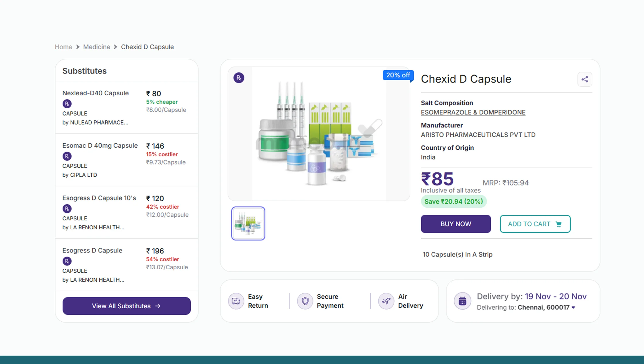The image size is (644, 364).
Task: Click the Easy Return truck icon
Action: [x=236, y=301]
